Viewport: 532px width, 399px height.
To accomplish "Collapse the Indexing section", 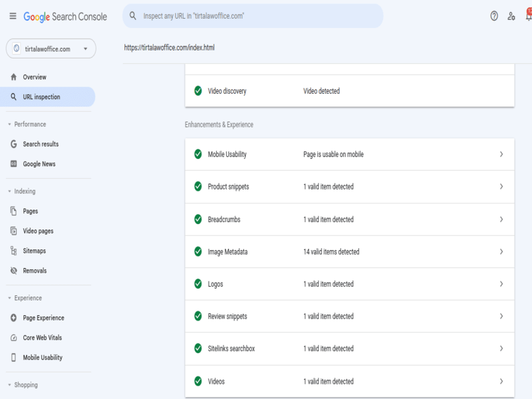I will (9, 192).
